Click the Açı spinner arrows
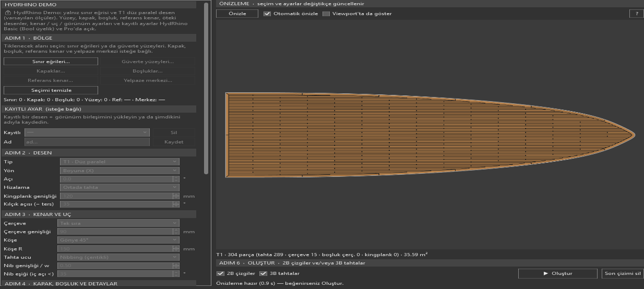Viewport: 644px width, 289px height. click(176, 179)
